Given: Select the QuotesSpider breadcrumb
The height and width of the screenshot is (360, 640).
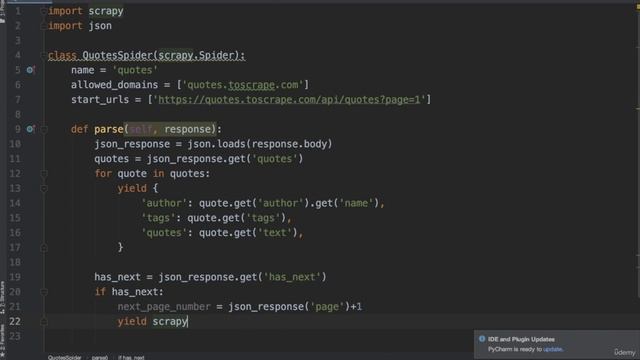Looking at the screenshot, I should coord(64,358).
